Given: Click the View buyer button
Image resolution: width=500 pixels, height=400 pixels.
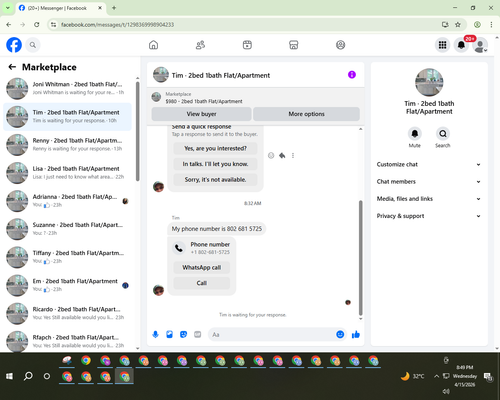Looking at the screenshot, I should pyautogui.click(x=201, y=114).
